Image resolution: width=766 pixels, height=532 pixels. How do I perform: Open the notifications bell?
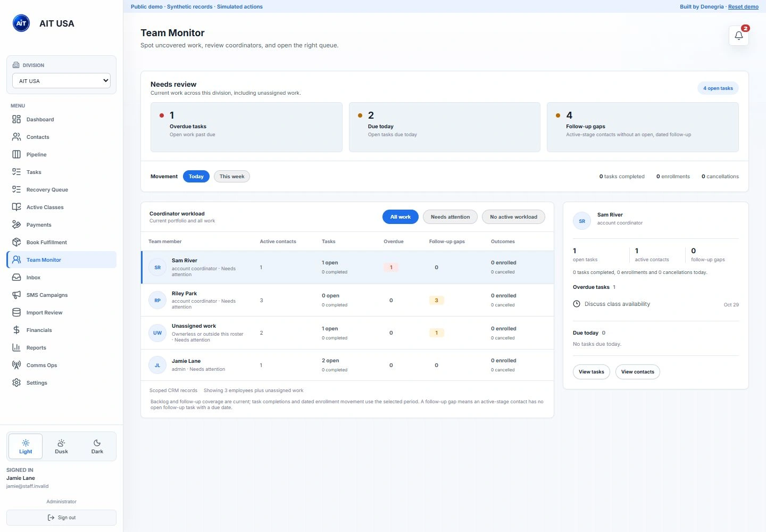pos(738,36)
